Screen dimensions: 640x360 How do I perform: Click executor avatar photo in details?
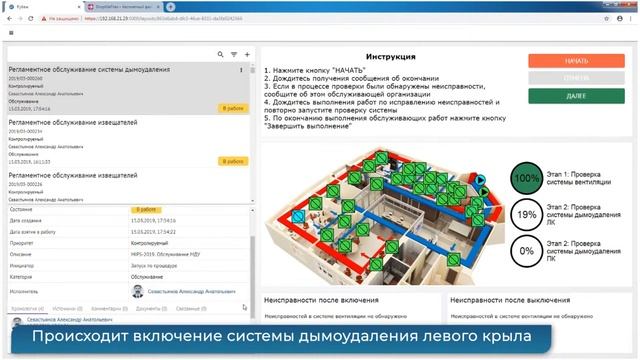138,291
